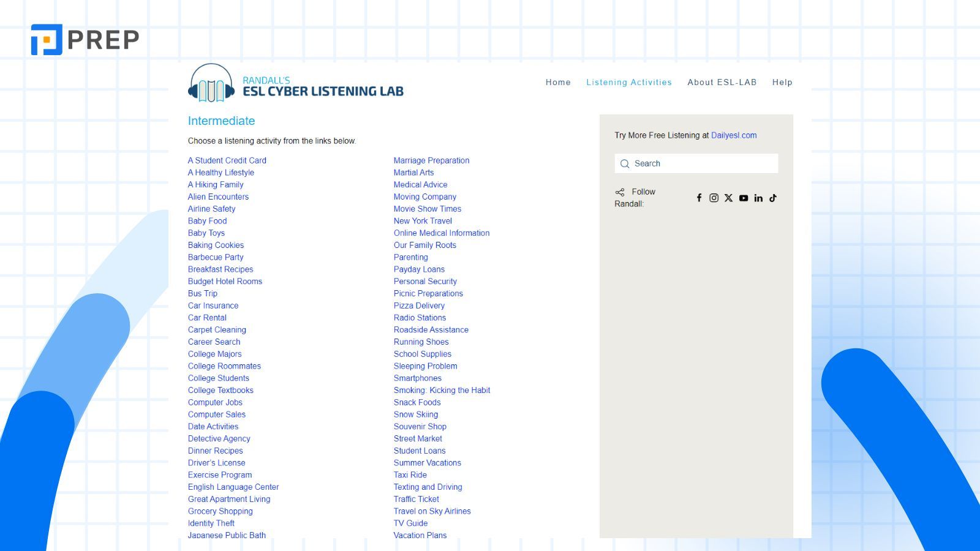Choose Vacation Plans link
The height and width of the screenshot is (551, 980).
(x=420, y=535)
